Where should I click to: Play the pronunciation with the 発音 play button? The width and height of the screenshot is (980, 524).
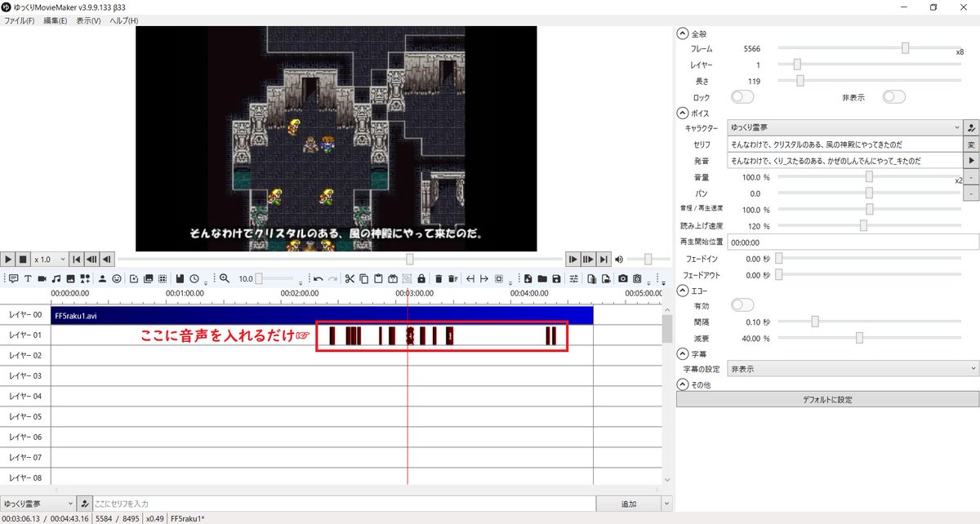click(x=971, y=161)
